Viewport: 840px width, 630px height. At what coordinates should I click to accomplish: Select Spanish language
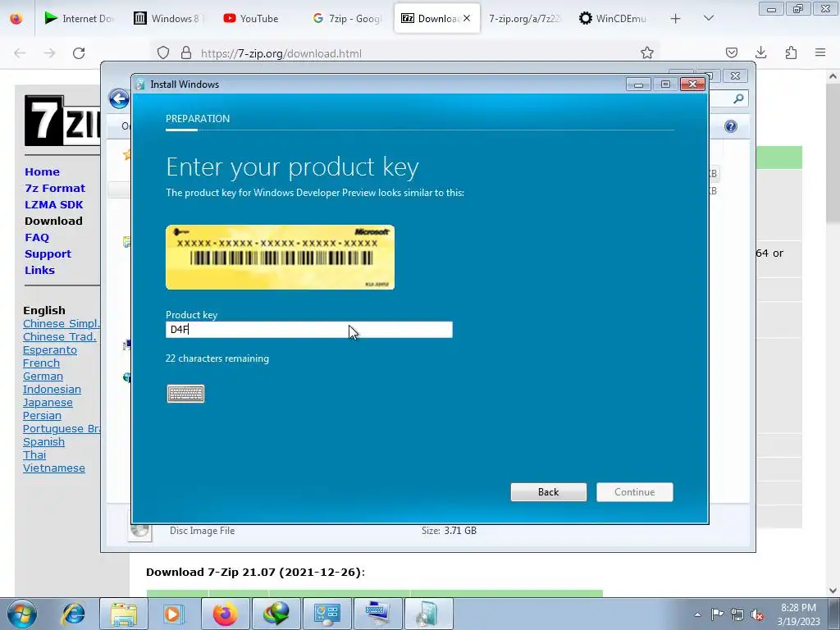click(43, 441)
